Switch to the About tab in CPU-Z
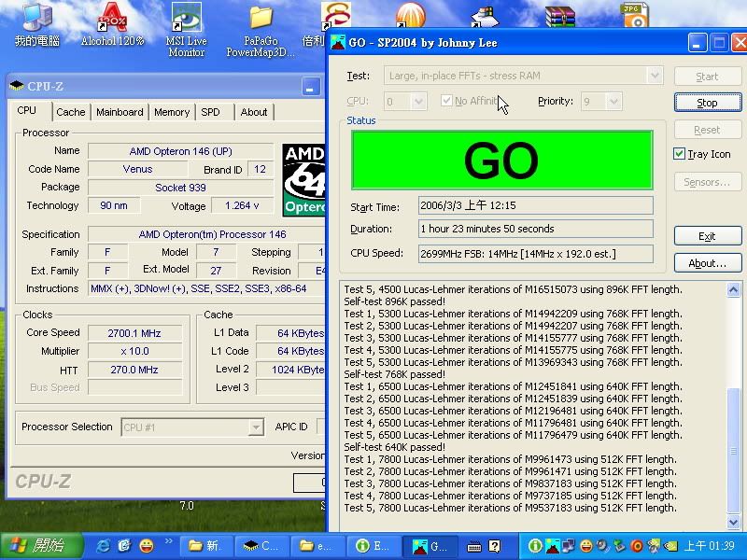The height and width of the screenshot is (560, 747). pos(254,112)
